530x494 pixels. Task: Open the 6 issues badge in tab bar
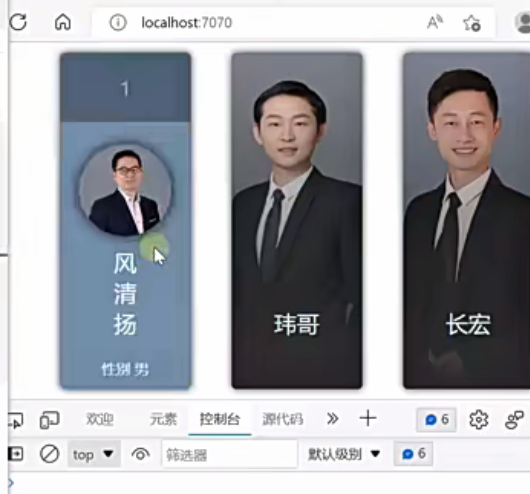tap(436, 420)
